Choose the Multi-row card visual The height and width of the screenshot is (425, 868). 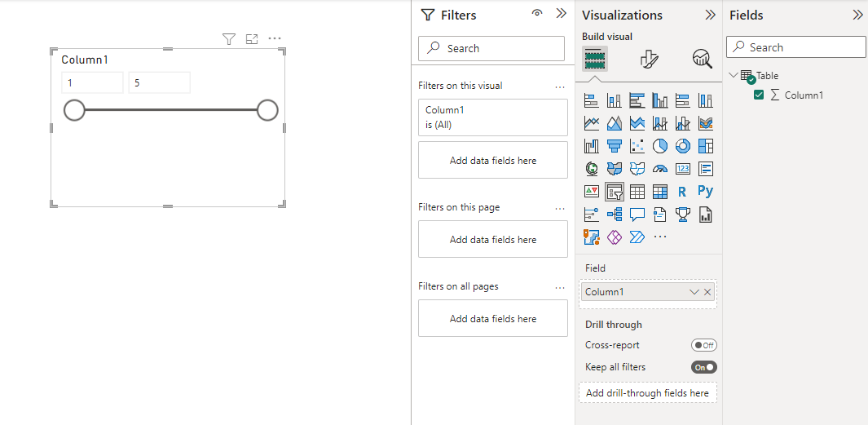coord(705,168)
